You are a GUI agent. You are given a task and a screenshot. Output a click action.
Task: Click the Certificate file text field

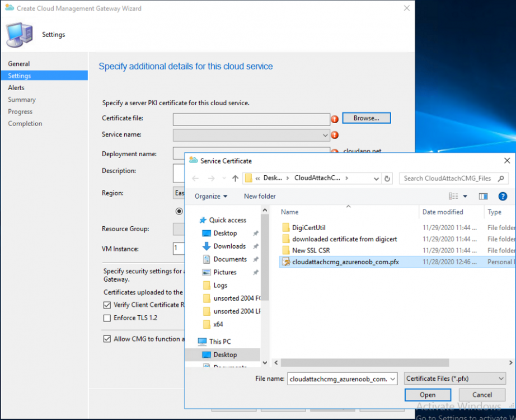[x=251, y=119]
